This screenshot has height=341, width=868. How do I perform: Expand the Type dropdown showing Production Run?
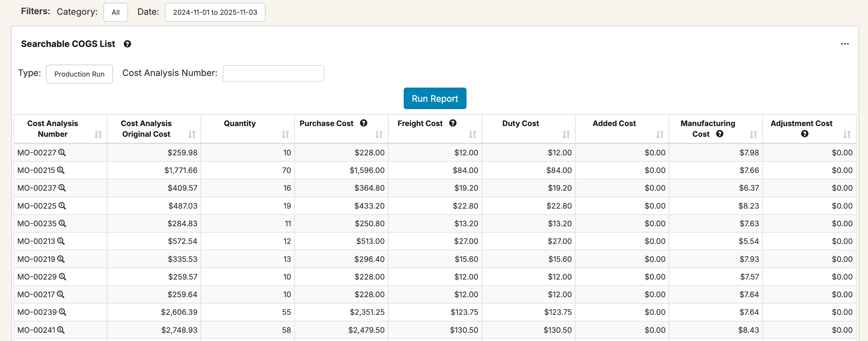coord(79,74)
